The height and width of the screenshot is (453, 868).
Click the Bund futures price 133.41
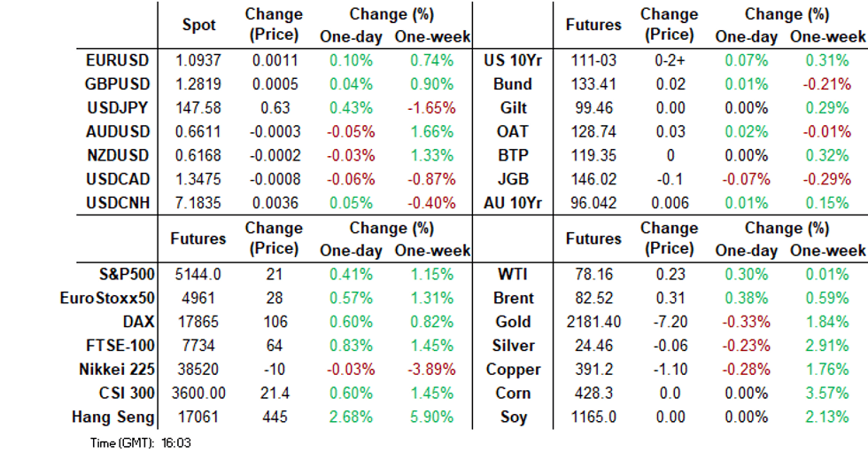pyautogui.click(x=593, y=84)
